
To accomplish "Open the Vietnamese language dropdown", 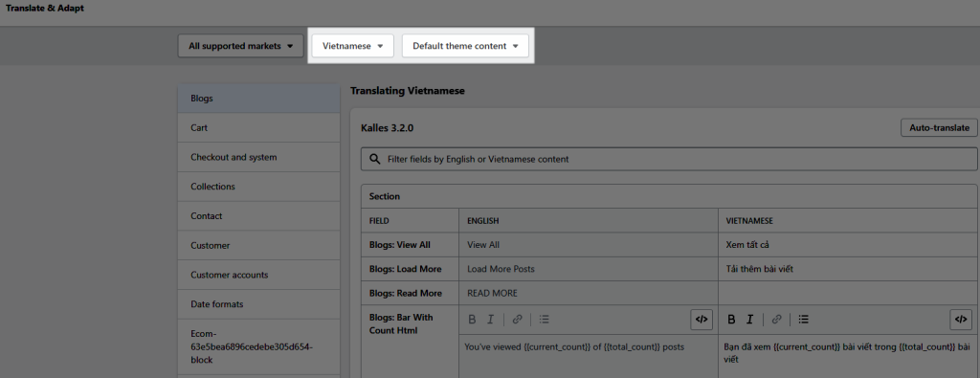I will (353, 46).
